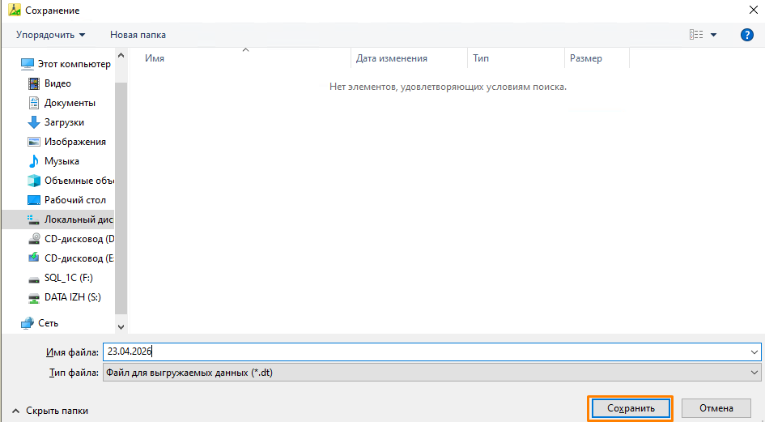
Task: Select the Изображения folder label
Action: 75,142
